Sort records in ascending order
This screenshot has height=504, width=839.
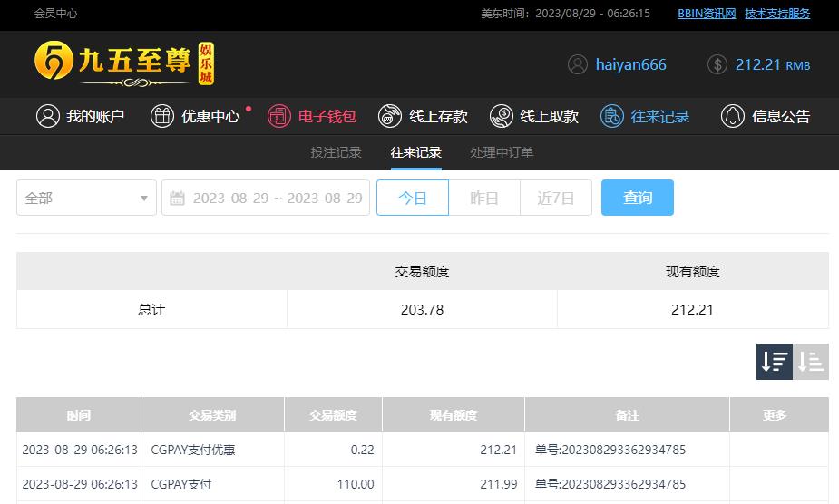click(x=811, y=362)
